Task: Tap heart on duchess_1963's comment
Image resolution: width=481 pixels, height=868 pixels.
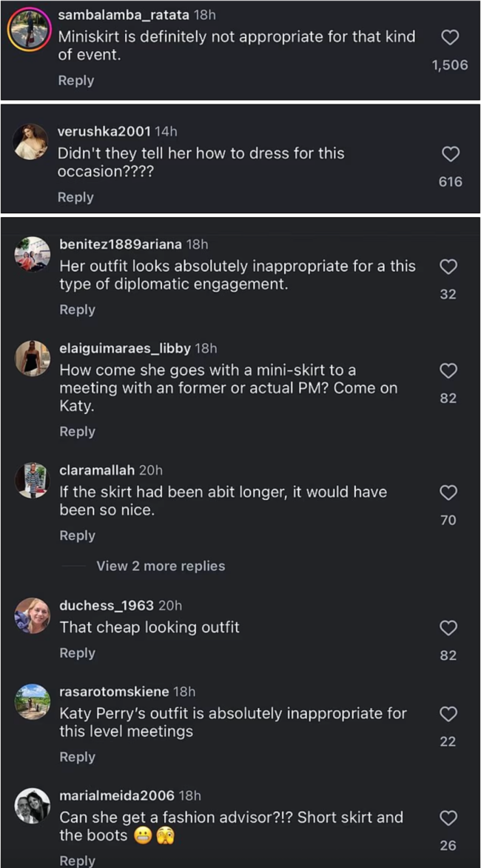Action: (x=448, y=628)
